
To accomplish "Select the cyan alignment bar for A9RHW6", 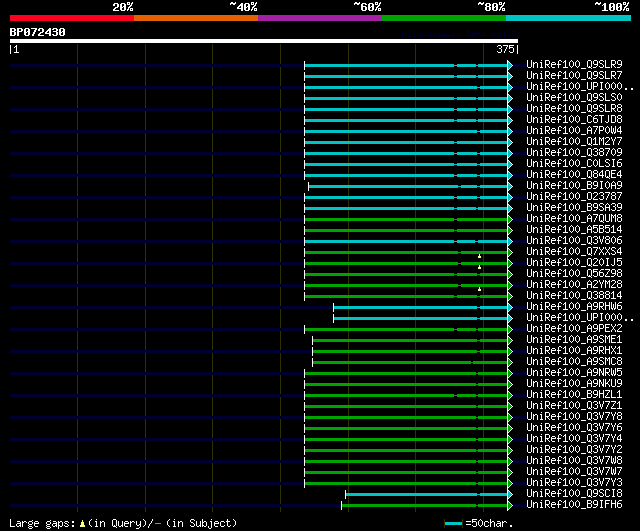I will tap(420, 307).
